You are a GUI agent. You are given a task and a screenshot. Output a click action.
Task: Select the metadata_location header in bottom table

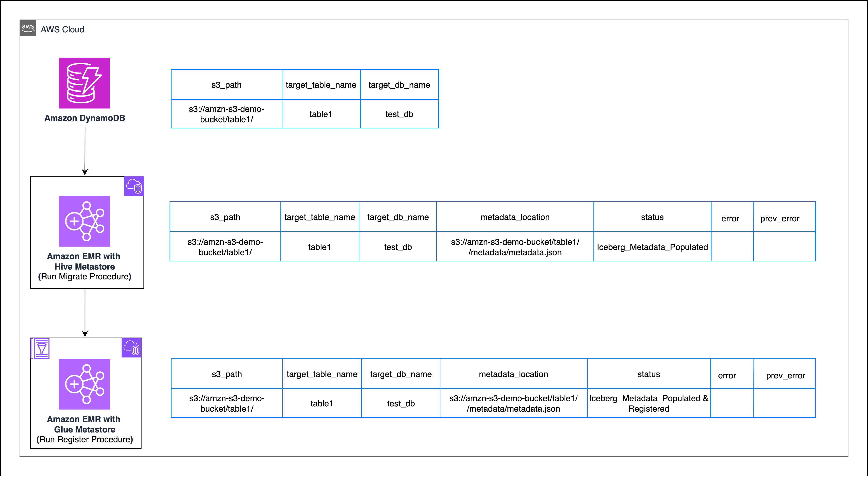513,374
